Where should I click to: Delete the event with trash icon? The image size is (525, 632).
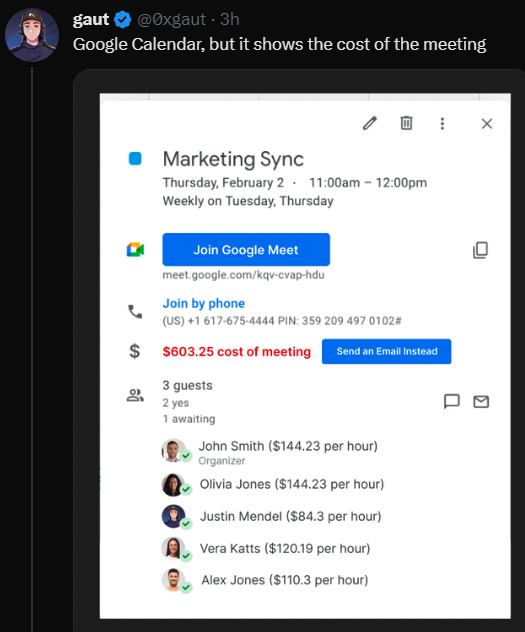tap(406, 123)
